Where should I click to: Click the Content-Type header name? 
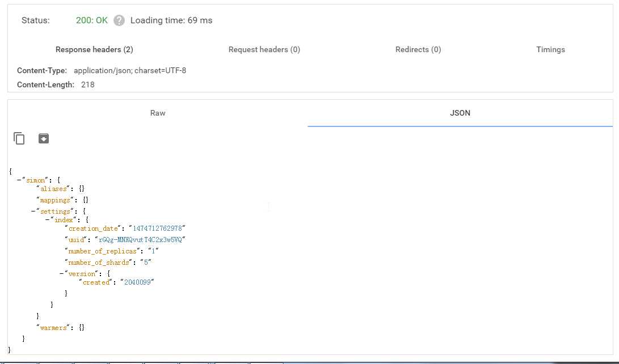click(x=42, y=71)
